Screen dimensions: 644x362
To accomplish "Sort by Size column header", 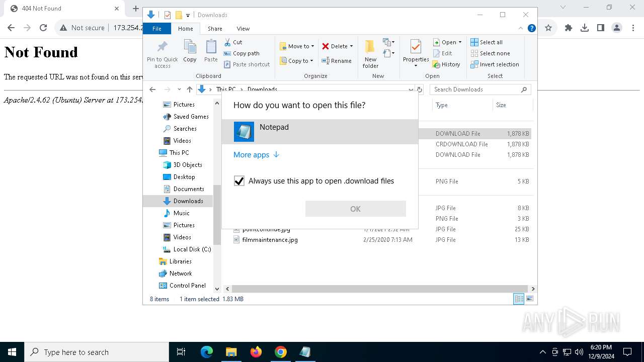I will click(512, 105).
